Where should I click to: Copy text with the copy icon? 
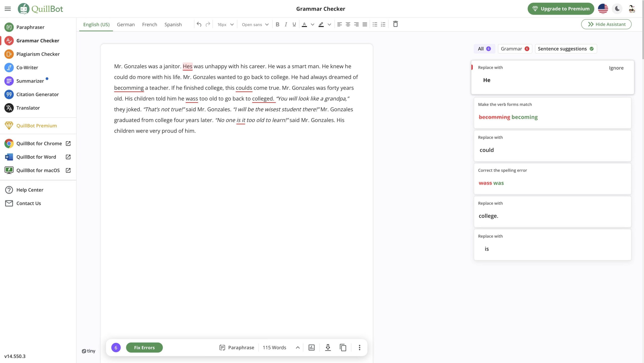pos(343,348)
